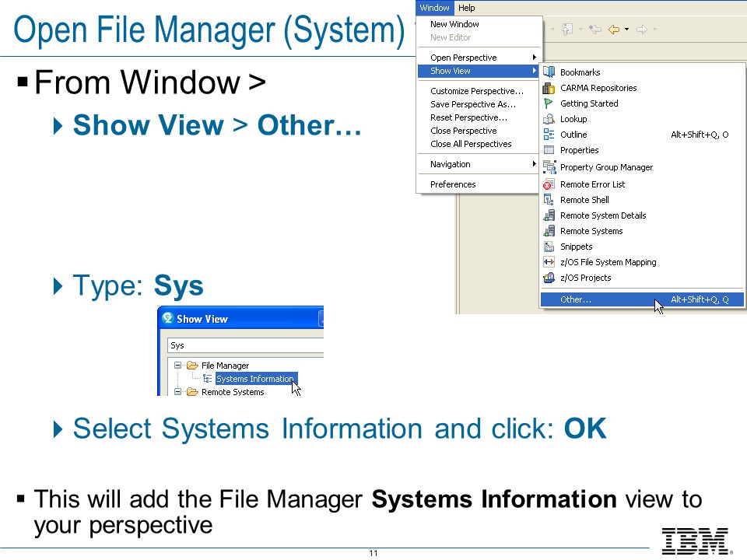Open Preferences from Window menu
This screenshot has height=560, width=747.
(453, 184)
